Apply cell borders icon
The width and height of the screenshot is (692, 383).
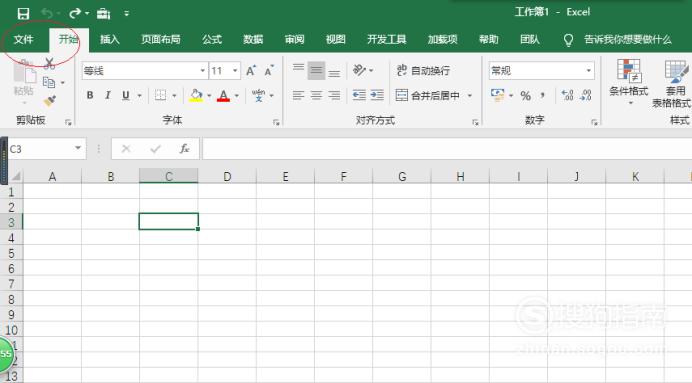[x=161, y=95]
